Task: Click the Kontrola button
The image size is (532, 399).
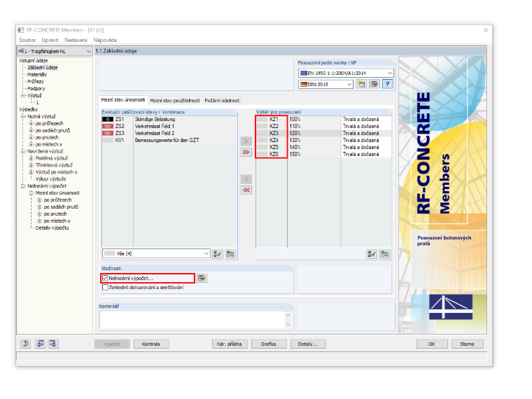Action: coord(150,344)
